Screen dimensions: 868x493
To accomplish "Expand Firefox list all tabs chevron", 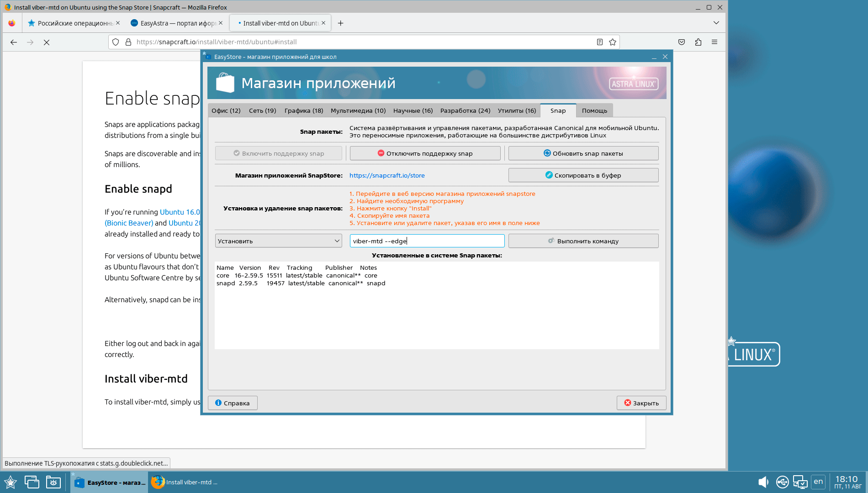I will 716,23.
